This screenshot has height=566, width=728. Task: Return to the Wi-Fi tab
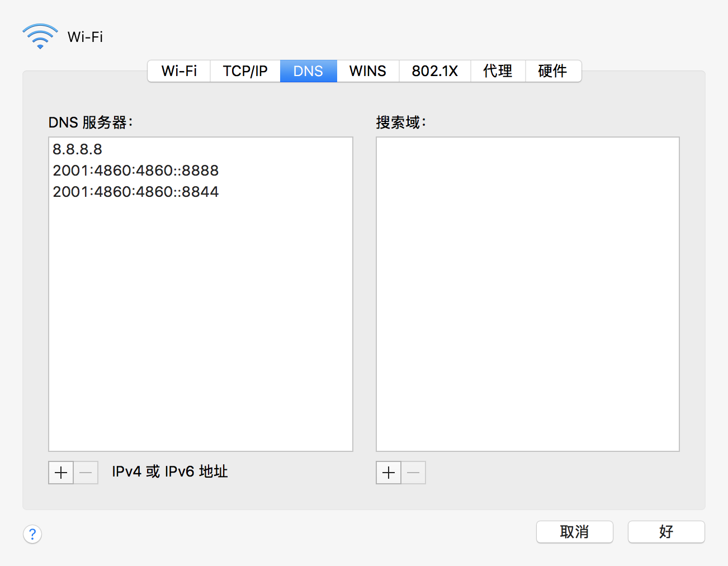178,71
